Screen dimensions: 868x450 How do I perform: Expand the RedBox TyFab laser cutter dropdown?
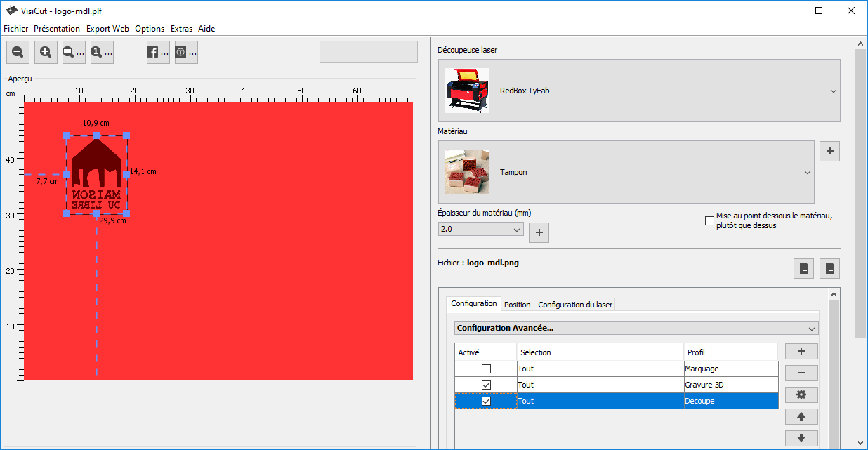point(833,91)
